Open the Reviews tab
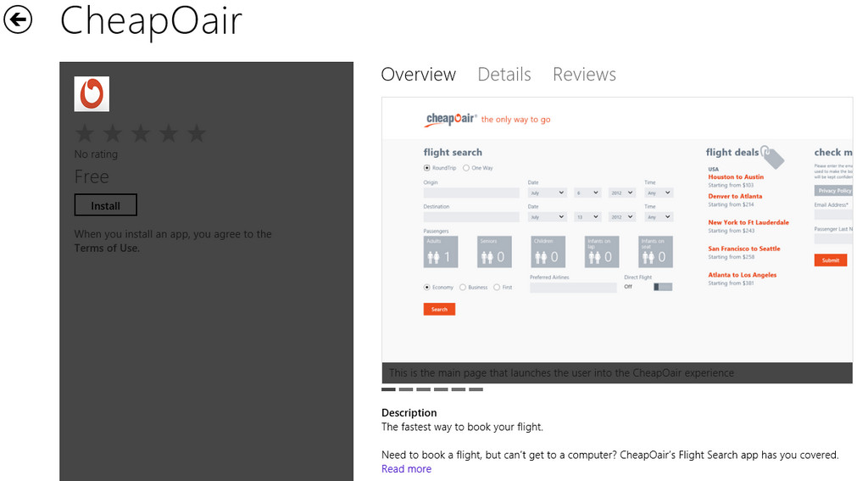Screen dimensions: 868x481 click(584, 75)
